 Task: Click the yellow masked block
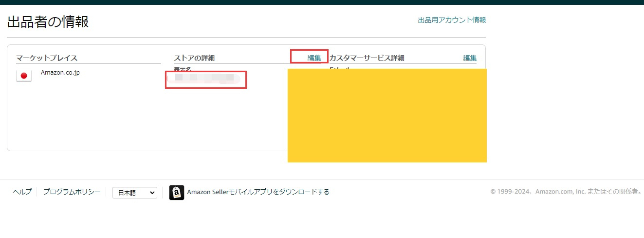(x=387, y=116)
